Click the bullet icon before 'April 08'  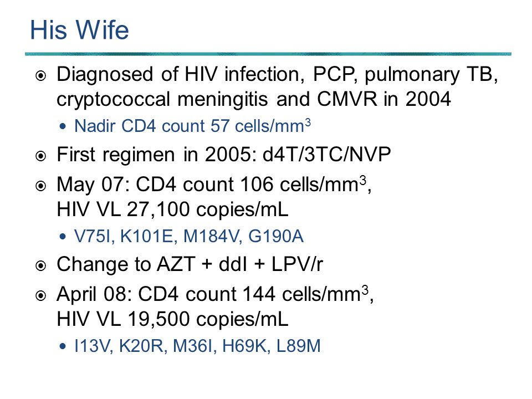pos(40,295)
